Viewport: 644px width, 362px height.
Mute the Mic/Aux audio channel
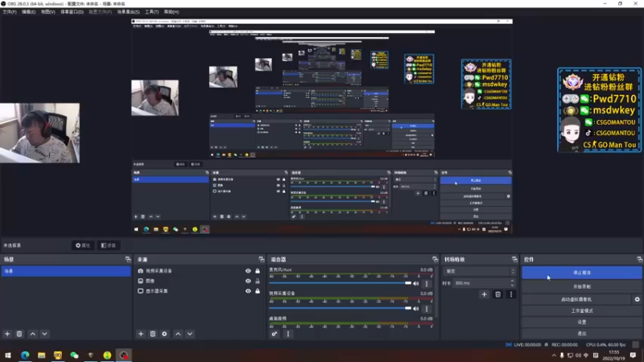click(416, 283)
